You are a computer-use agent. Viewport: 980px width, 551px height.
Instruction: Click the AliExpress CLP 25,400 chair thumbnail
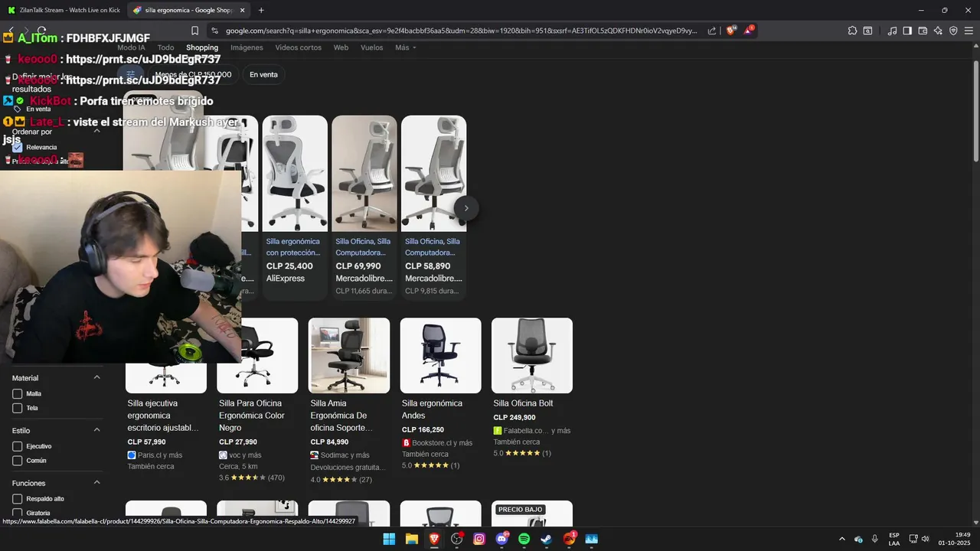(295, 173)
